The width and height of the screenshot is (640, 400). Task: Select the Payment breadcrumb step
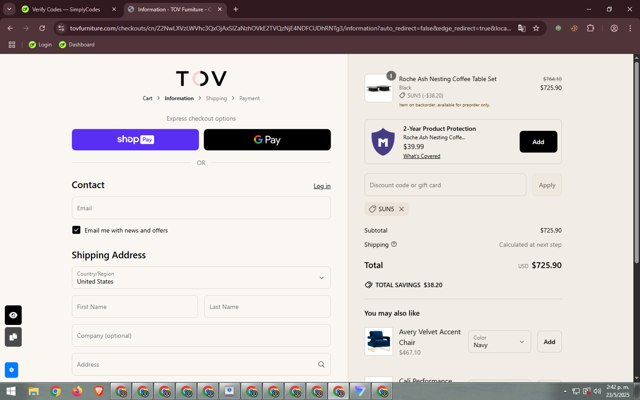(x=249, y=98)
